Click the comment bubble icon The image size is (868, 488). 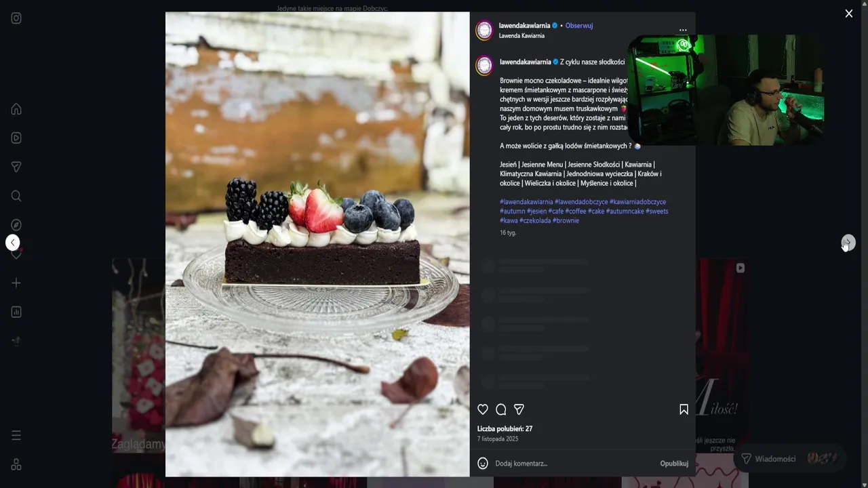coord(501,409)
